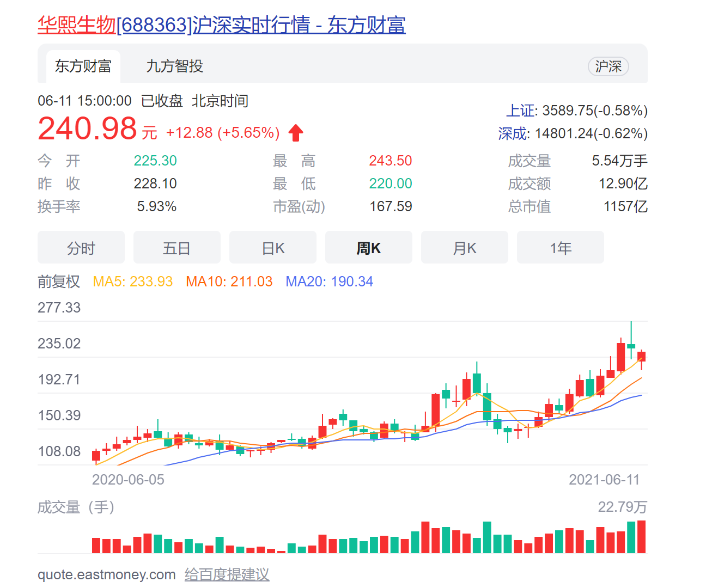Click the MA20: 190.34 indicator label

click(330, 281)
